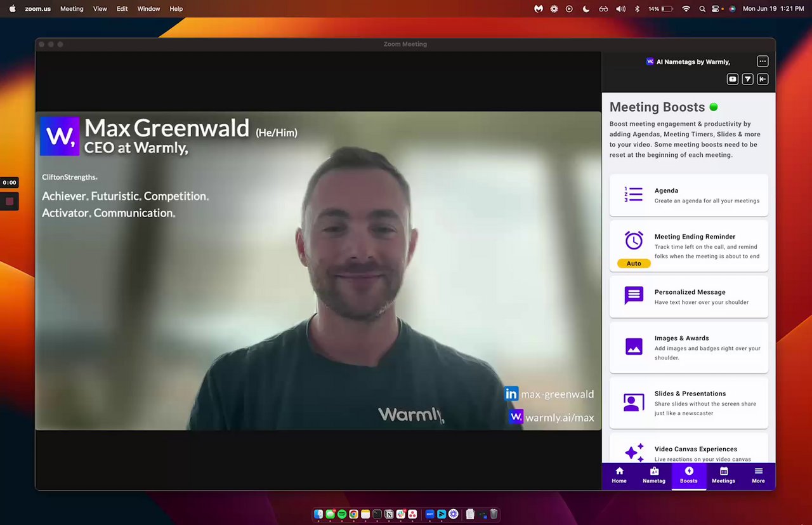
Task: Open the More tab
Action: (x=758, y=476)
